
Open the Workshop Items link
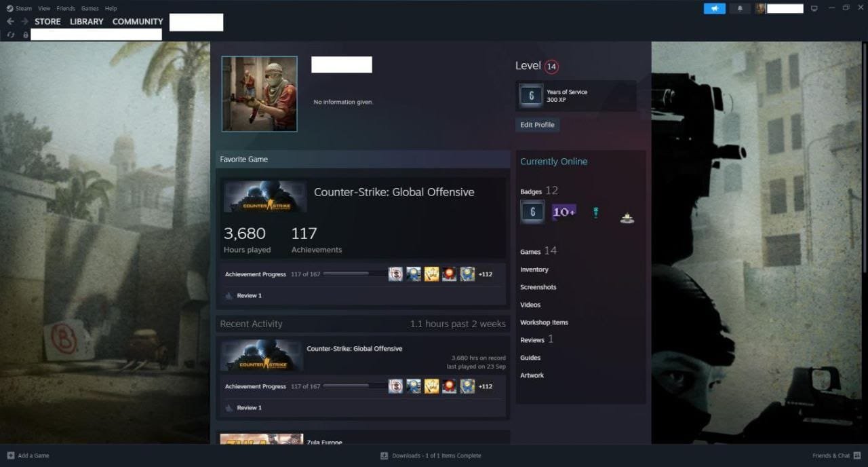544,322
